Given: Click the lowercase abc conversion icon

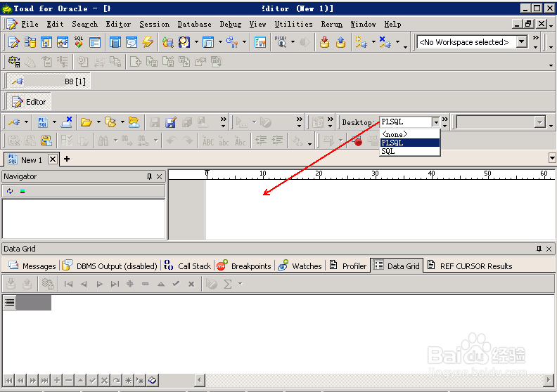Looking at the screenshot, I should [224, 141].
